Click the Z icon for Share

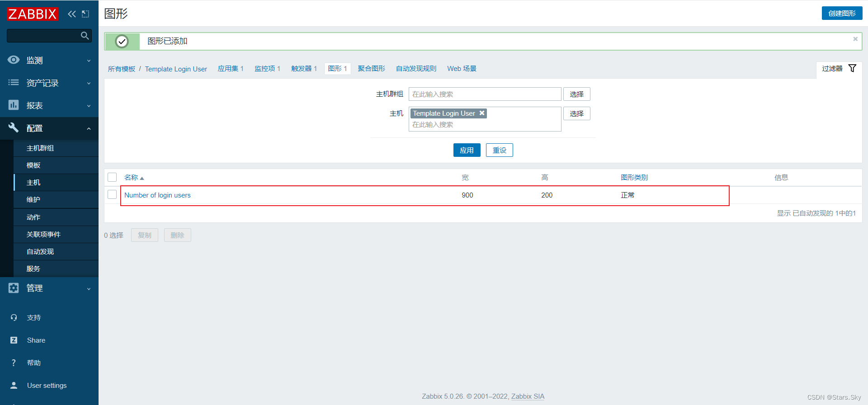click(x=14, y=340)
